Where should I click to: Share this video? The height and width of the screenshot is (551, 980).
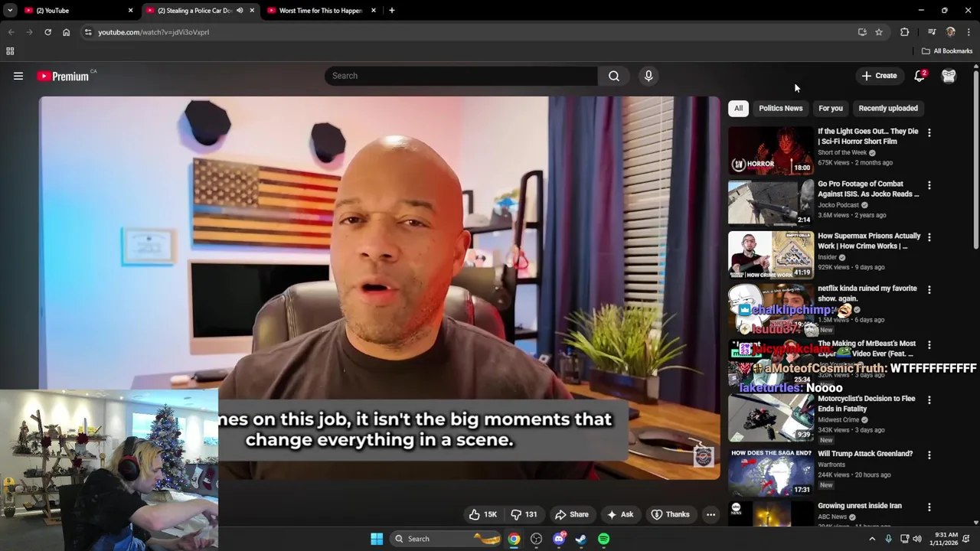tap(572, 514)
